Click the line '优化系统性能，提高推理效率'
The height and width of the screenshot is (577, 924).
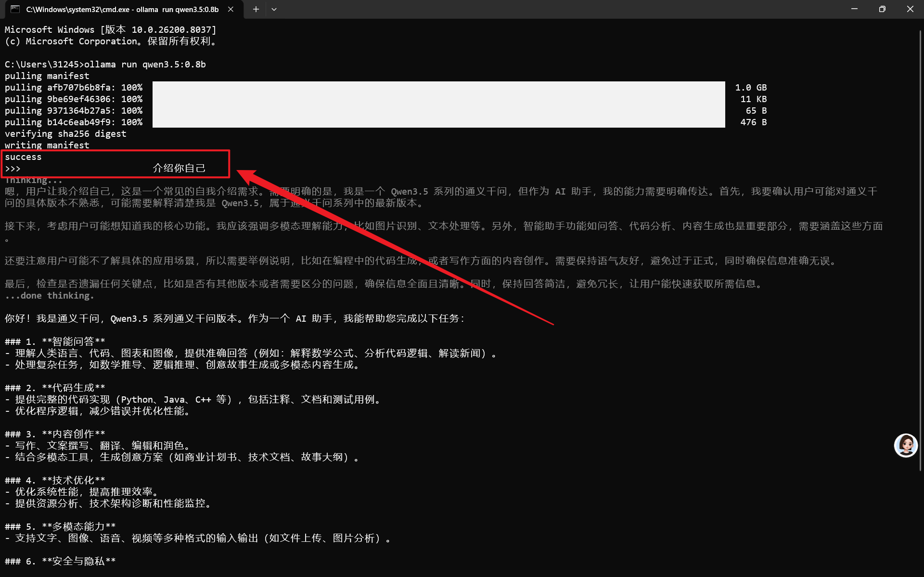click(x=82, y=492)
